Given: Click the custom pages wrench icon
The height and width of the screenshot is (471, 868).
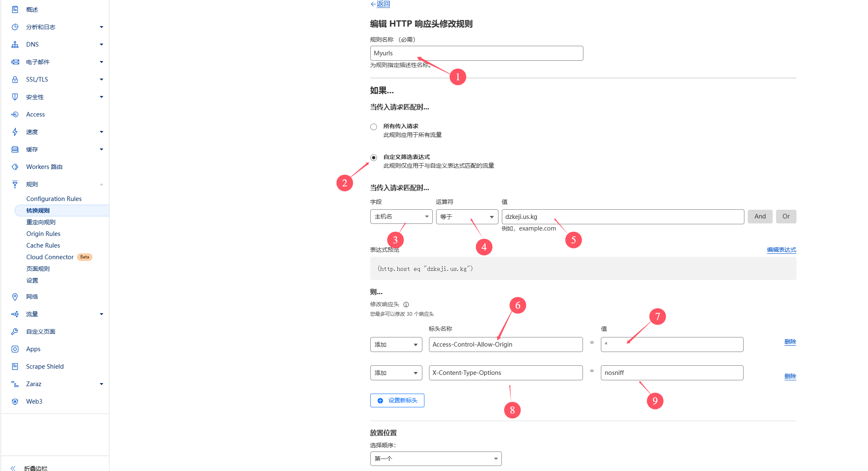Looking at the screenshot, I should [x=15, y=331].
